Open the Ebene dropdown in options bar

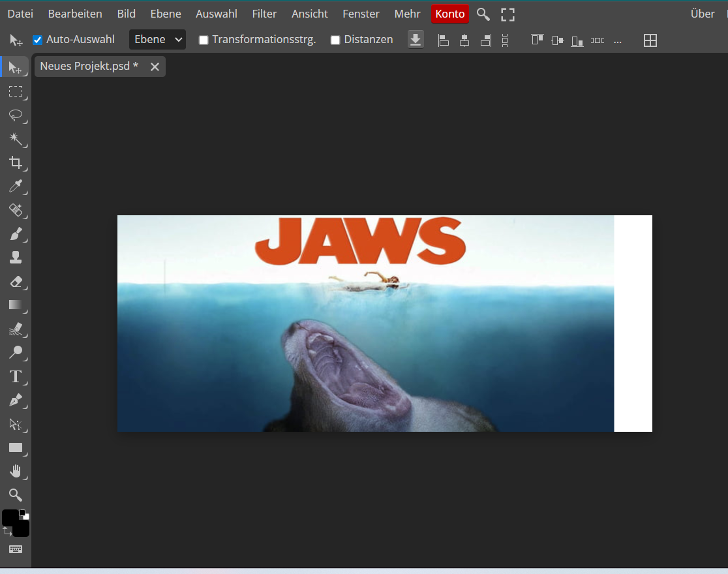(x=157, y=40)
